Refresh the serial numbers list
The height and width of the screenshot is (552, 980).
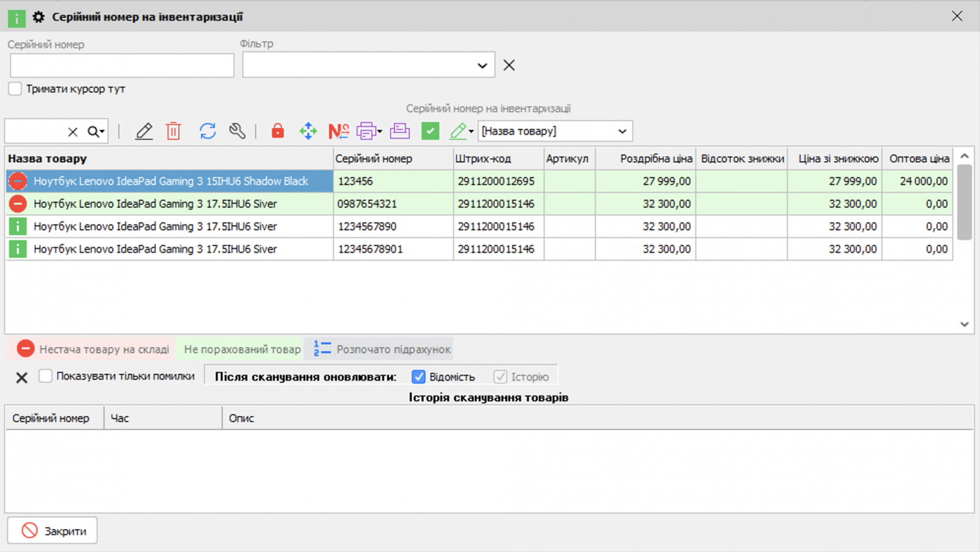(x=207, y=130)
